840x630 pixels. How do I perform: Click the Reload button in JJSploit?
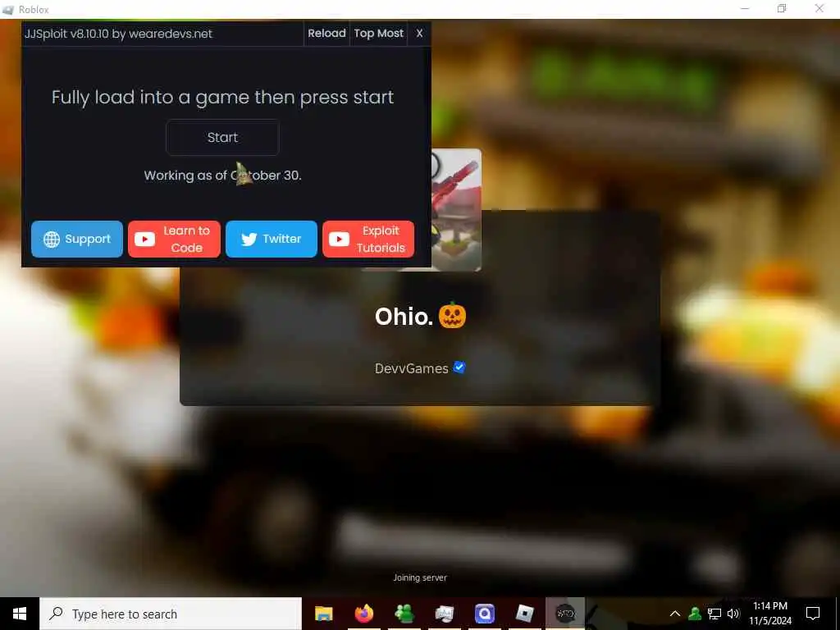326,33
